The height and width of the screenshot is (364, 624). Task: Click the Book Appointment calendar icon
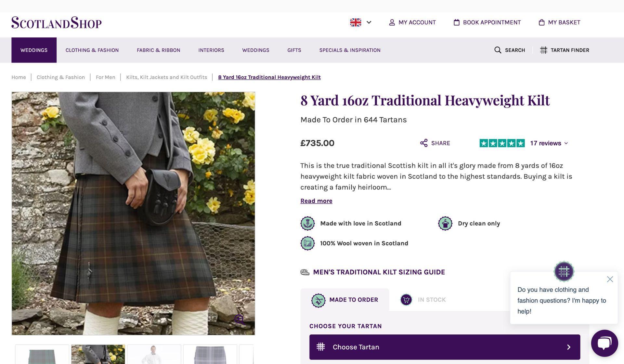coord(457,22)
